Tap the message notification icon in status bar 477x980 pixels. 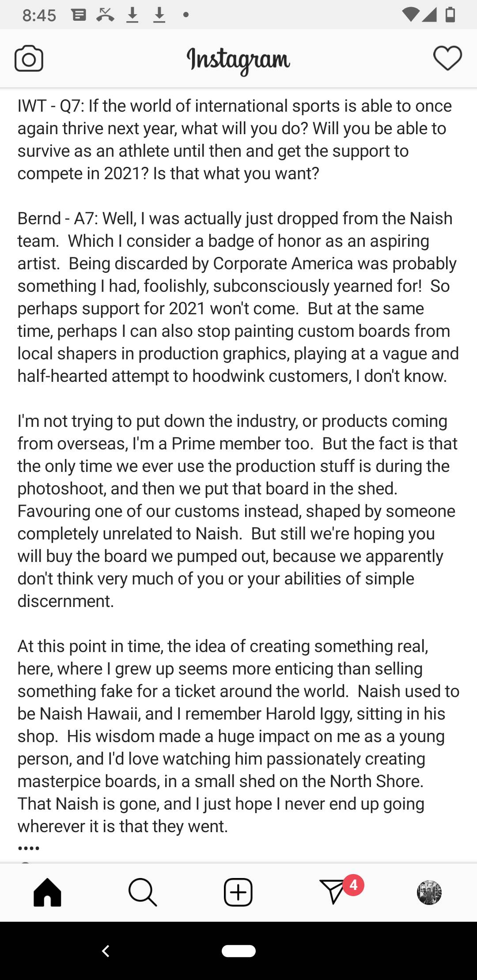point(79,15)
